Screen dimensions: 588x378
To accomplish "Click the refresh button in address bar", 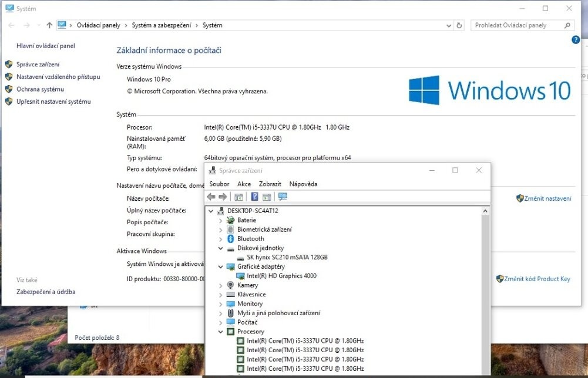I will point(459,25).
